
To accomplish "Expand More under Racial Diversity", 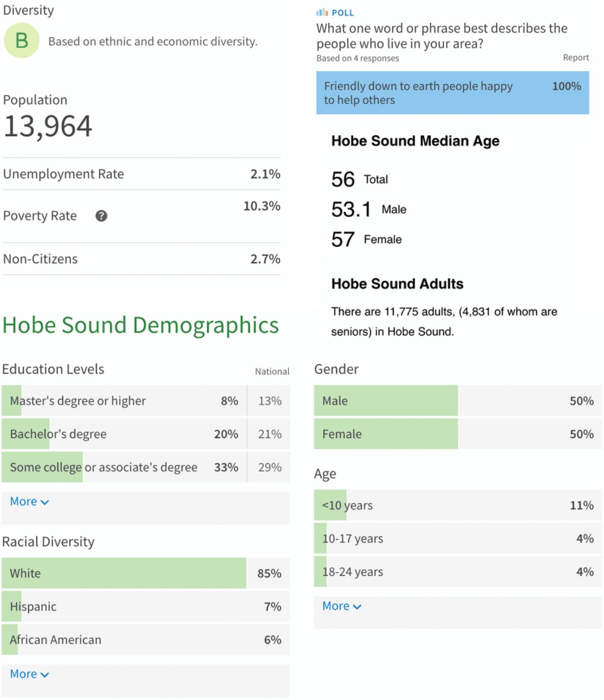I will point(29,674).
